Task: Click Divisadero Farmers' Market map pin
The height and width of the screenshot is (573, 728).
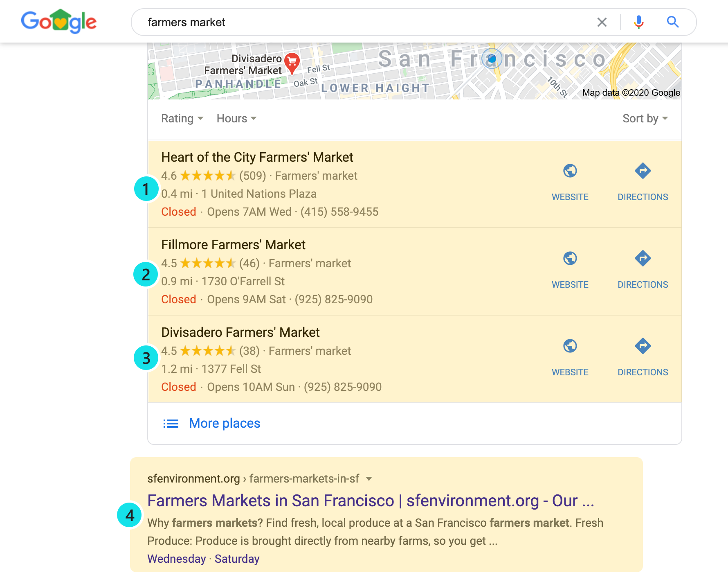Action: [292, 63]
